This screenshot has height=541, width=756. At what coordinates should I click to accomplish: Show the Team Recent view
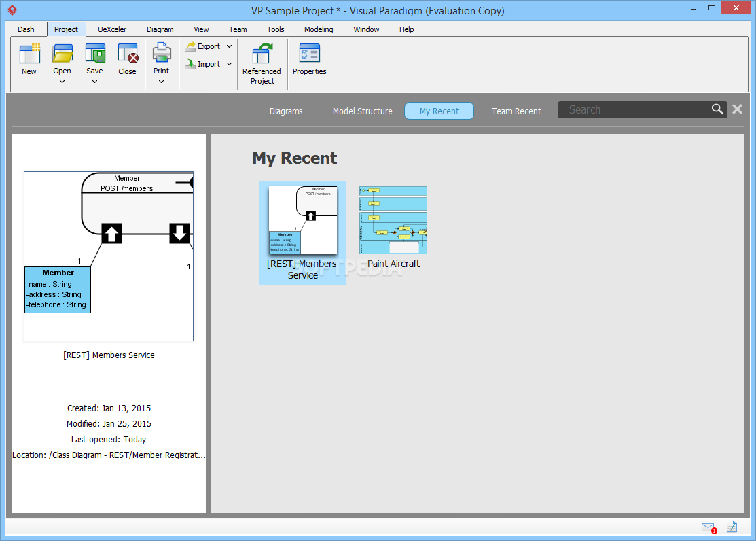tap(516, 111)
